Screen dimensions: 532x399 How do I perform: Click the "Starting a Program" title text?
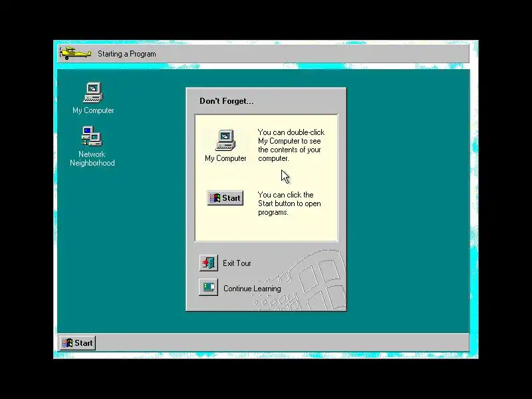pos(127,54)
